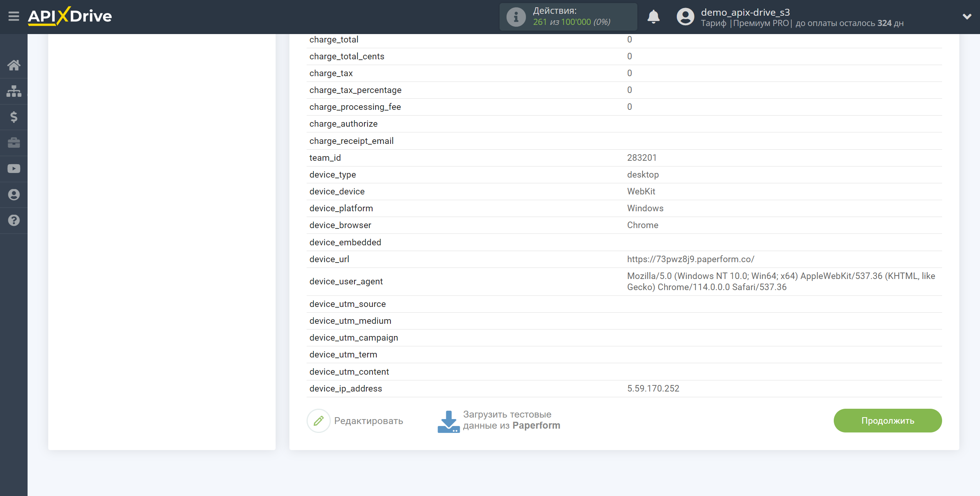Click the charge_total_cents field label
Viewport: 980px width, 496px height.
click(347, 56)
